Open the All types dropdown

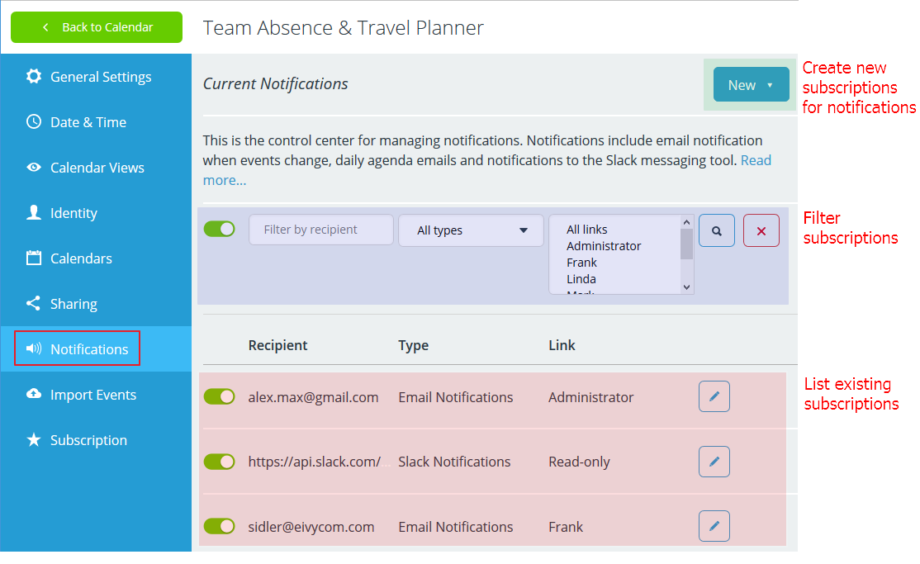[x=471, y=231]
